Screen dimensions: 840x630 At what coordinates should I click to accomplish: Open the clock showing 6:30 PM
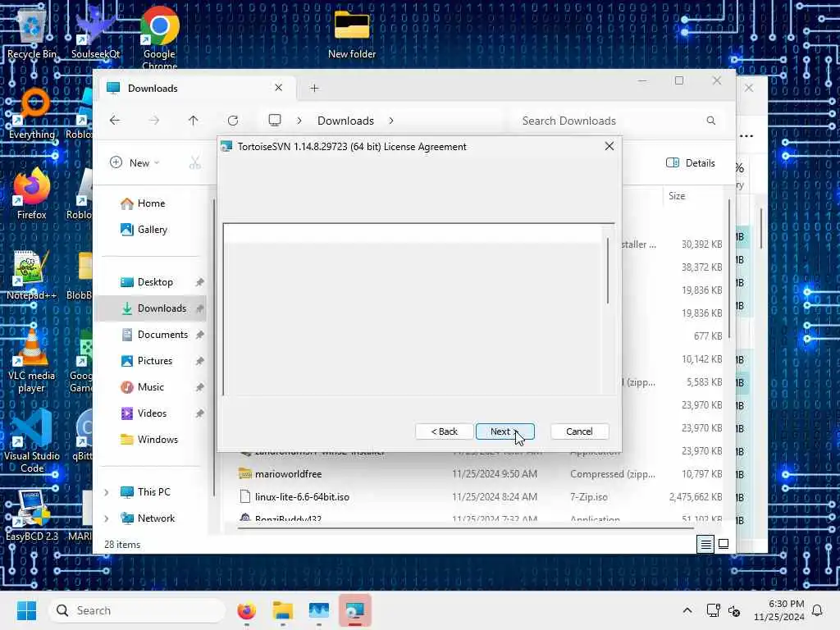[779, 610]
